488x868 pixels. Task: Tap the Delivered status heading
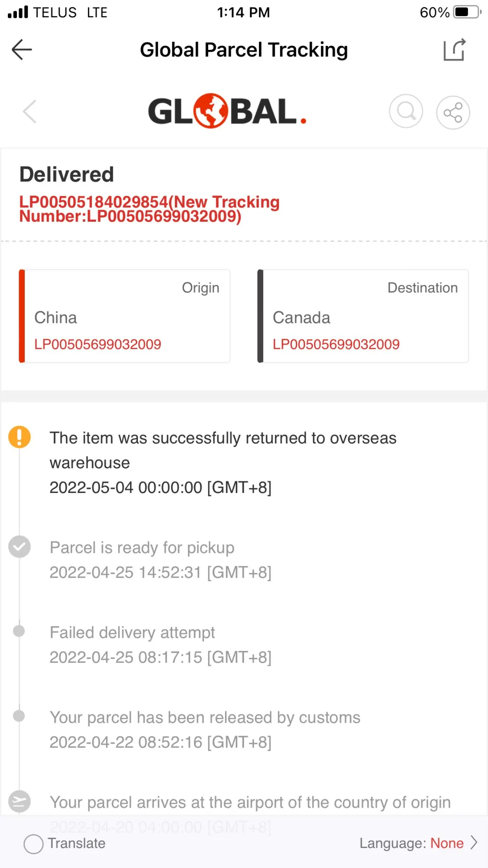pos(66,174)
